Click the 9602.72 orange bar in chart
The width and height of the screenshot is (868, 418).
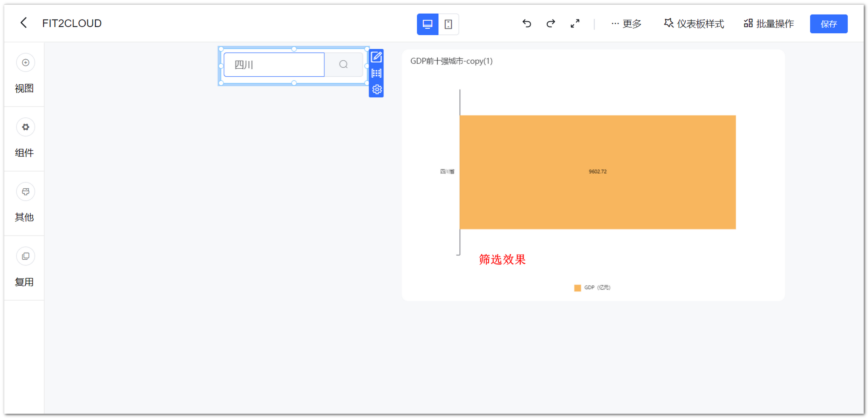click(597, 172)
